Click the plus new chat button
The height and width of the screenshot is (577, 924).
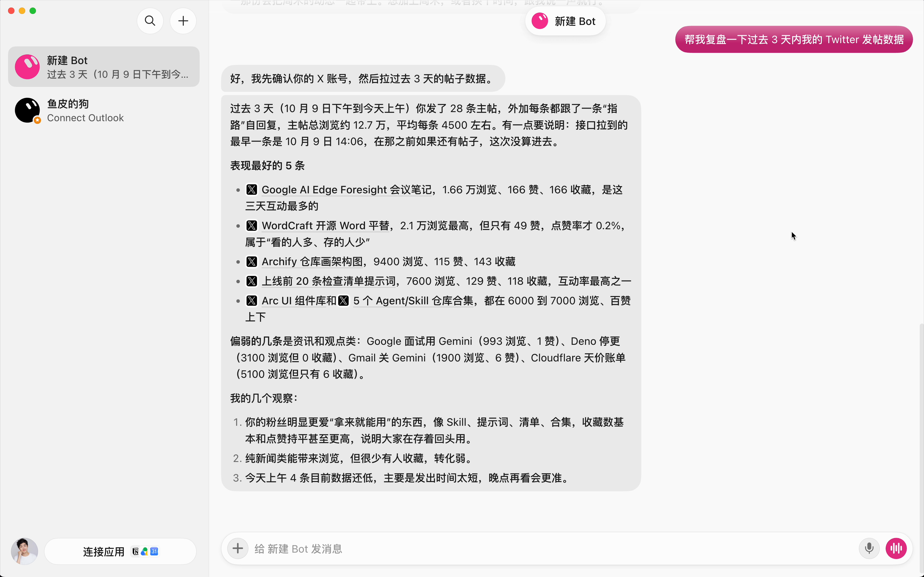coord(183,21)
